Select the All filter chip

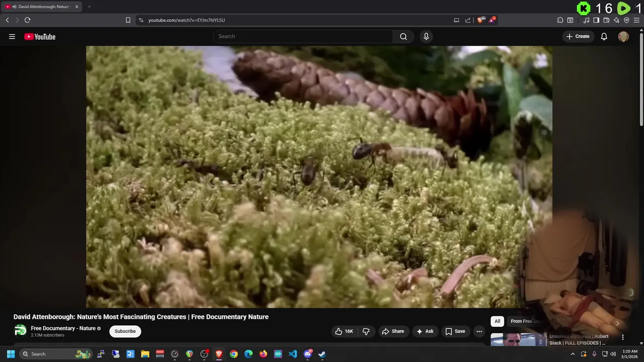497,321
